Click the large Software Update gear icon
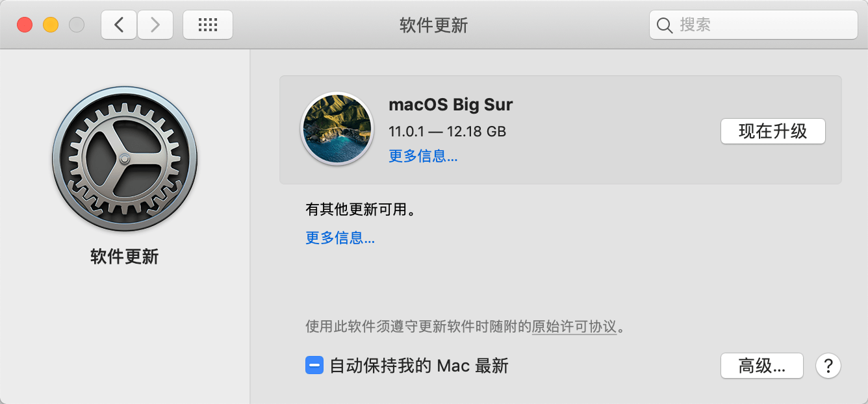The height and width of the screenshot is (404, 868). click(x=125, y=158)
